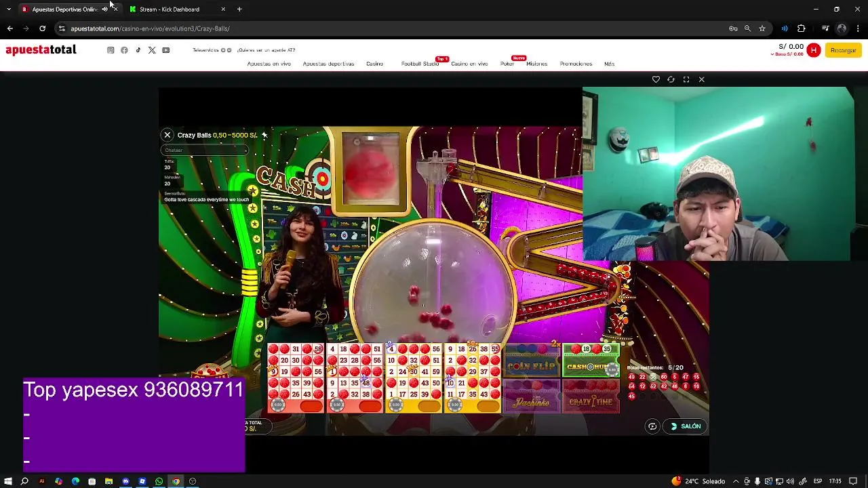Image resolution: width=868 pixels, height=488 pixels.
Task: Choose the Cash Hunt bonus bet
Action: click(x=591, y=361)
